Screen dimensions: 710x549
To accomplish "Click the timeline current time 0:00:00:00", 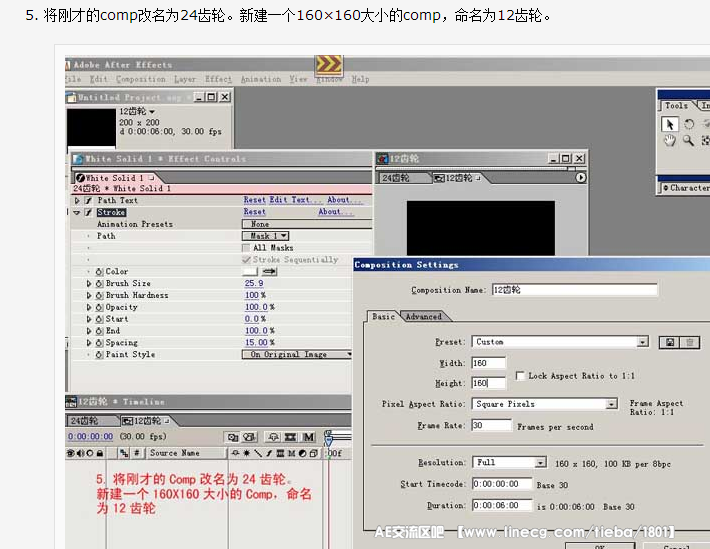I will [x=91, y=437].
